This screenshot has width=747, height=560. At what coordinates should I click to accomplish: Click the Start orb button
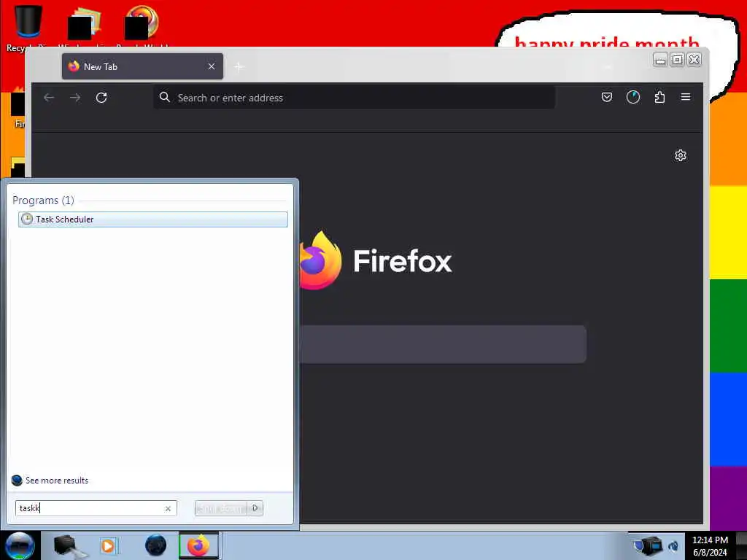point(20,545)
